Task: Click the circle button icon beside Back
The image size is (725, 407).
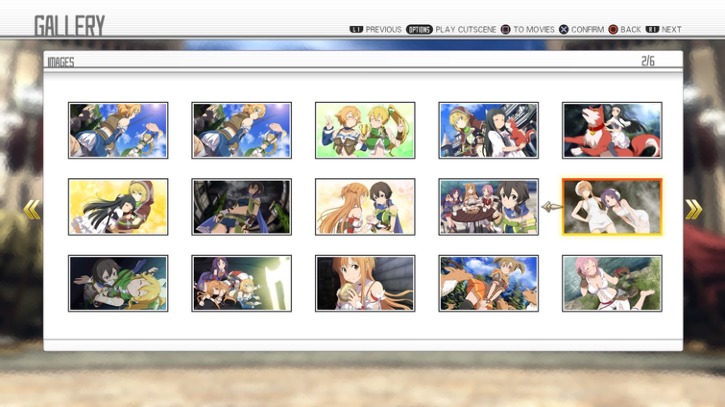Action: click(613, 30)
